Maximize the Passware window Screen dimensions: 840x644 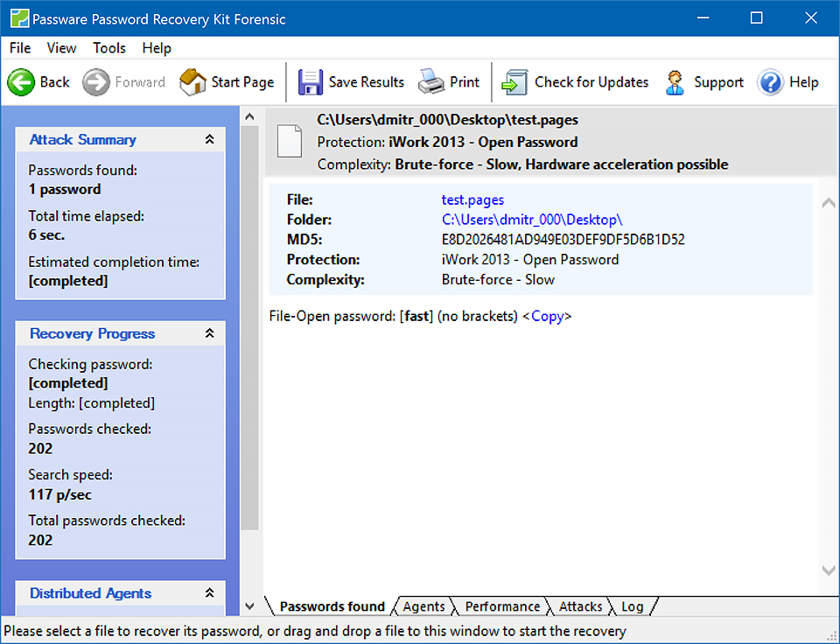[x=756, y=18]
